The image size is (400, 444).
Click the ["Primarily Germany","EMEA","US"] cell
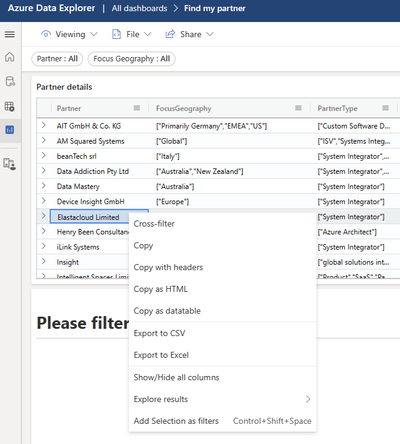[x=229, y=126]
